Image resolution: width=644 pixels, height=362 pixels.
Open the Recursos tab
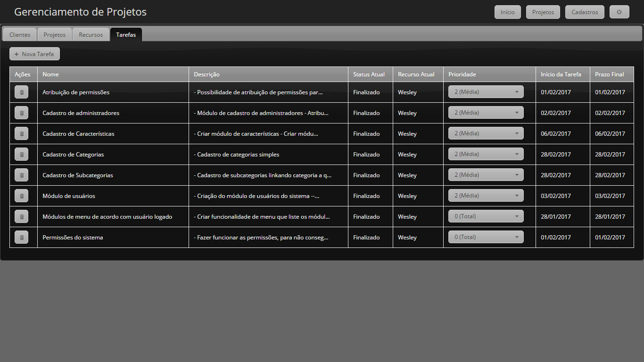(91, 35)
